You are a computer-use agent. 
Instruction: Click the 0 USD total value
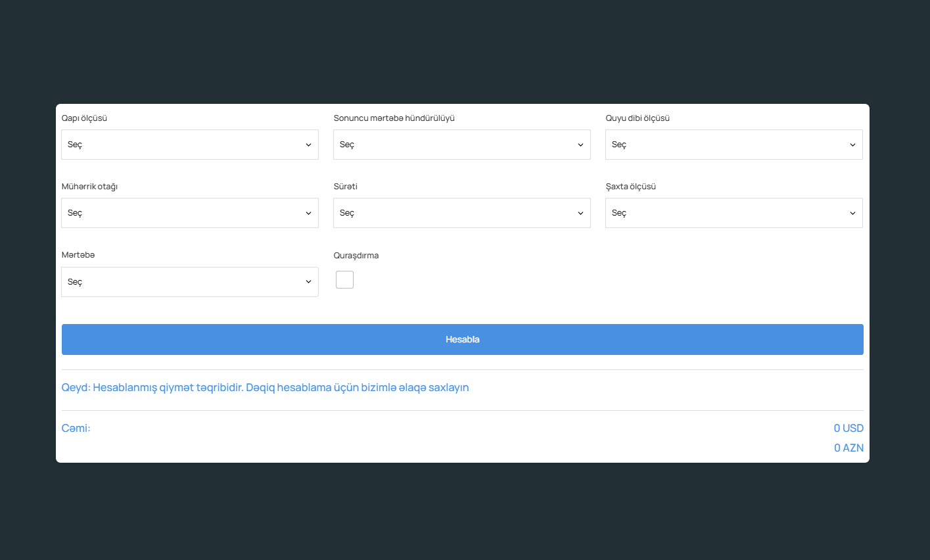[x=848, y=429]
